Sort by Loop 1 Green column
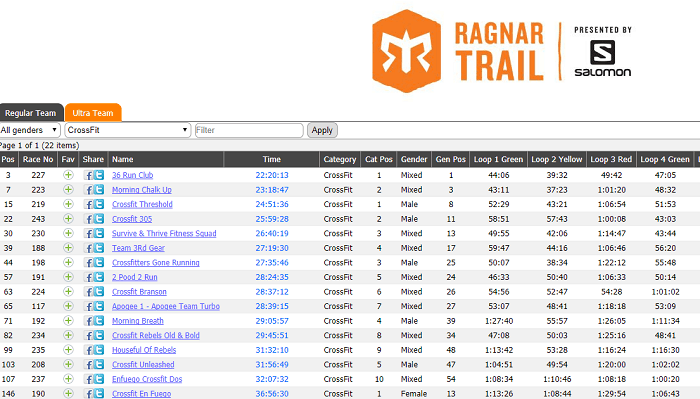Screen dimensions: 700x399 pos(498,159)
